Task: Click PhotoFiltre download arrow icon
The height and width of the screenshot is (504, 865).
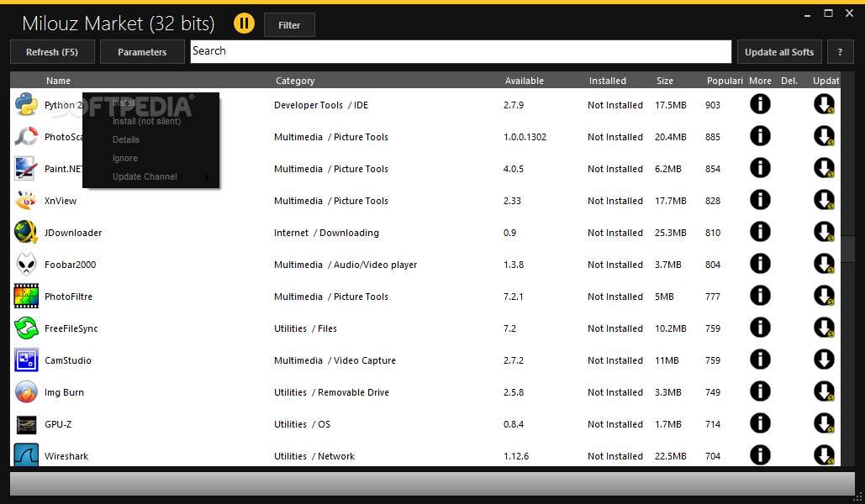Action: (x=824, y=297)
